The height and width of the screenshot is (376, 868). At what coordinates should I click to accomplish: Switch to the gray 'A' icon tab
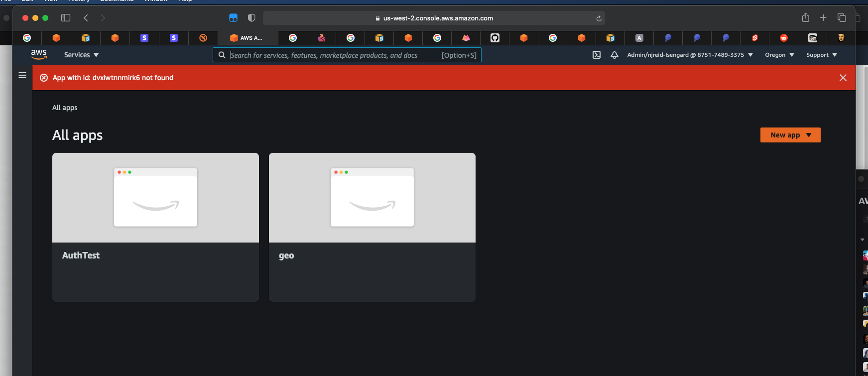click(639, 38)
